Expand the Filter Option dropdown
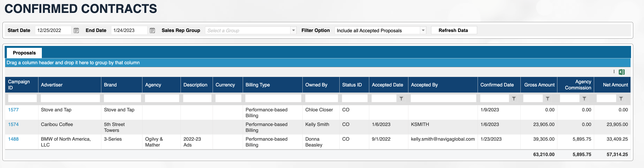The width and height of the screenshot is (644, 168). (x=423, y=31)
